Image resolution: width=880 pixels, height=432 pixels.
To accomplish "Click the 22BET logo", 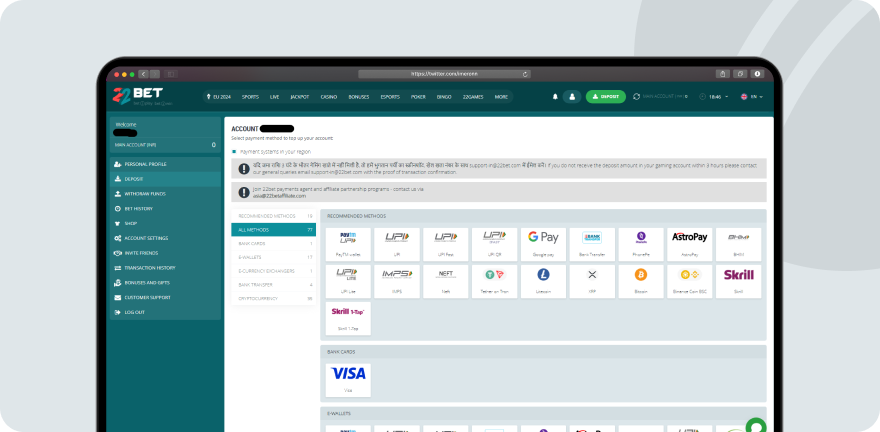I will click(138, 95).
